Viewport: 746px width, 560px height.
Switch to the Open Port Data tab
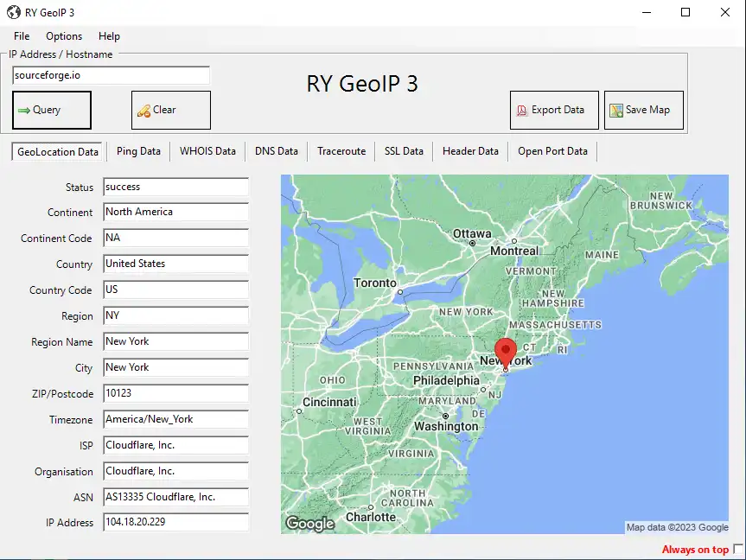pos(552,151)
